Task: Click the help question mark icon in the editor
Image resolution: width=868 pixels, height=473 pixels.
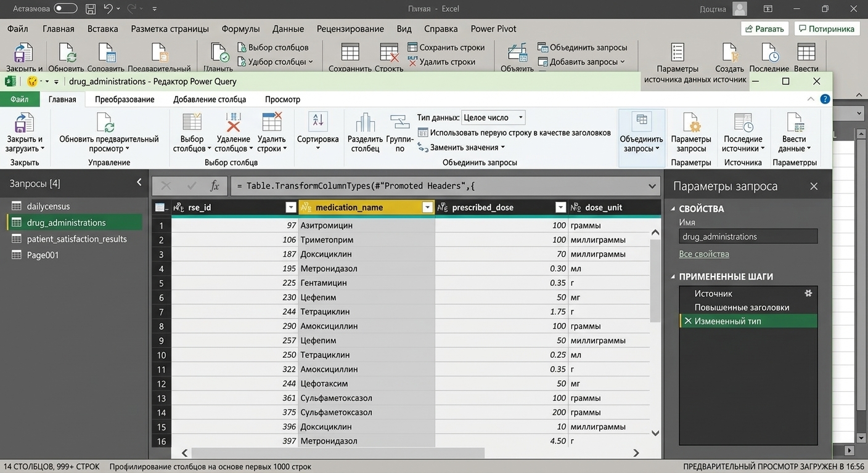Action: (825, 99)
